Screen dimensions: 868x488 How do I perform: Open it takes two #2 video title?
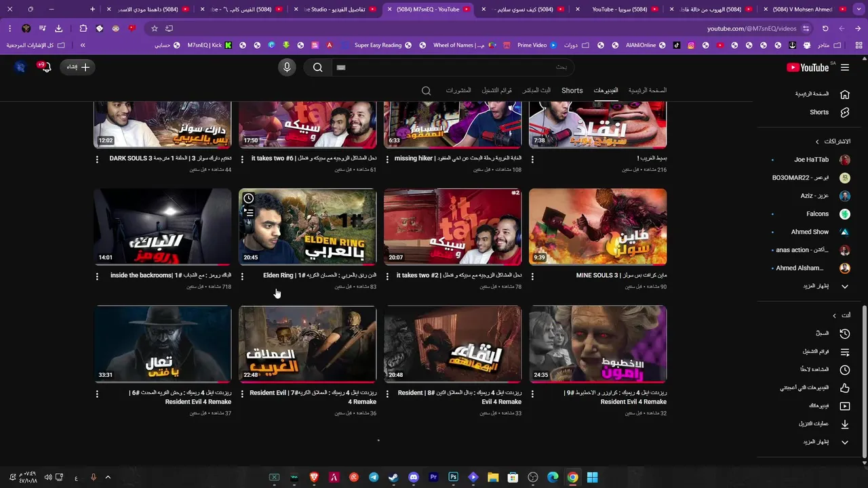pos(459,275)
